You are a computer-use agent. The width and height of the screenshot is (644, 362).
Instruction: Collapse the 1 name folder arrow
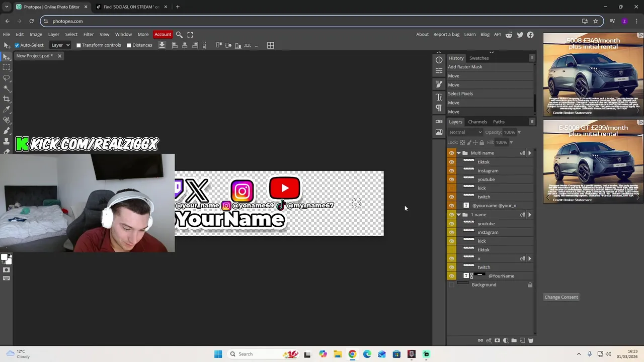[x=458, y=215]
